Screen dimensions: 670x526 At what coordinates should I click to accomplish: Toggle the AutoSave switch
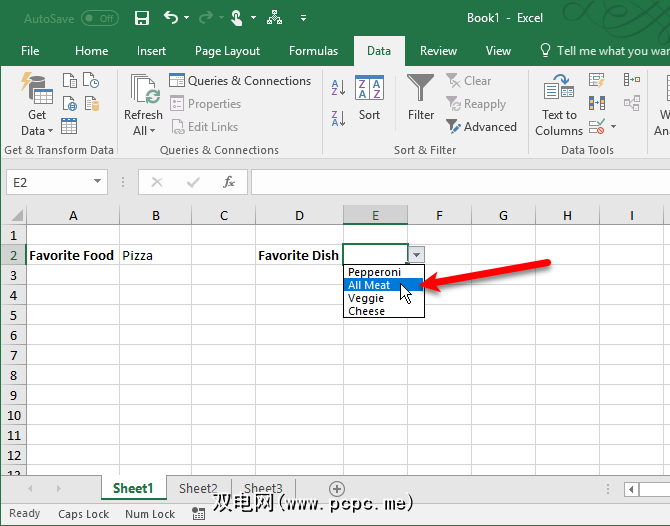click(x=99, y=18)
